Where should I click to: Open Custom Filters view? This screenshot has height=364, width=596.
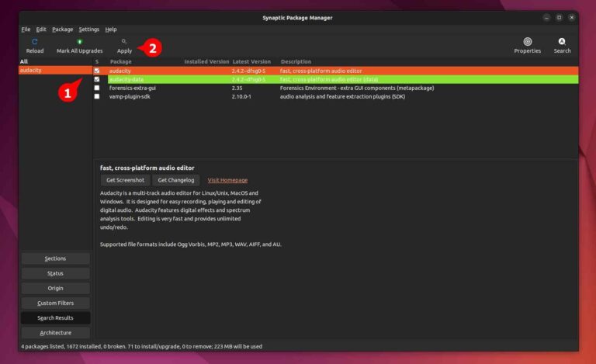[x=56, y=303]
